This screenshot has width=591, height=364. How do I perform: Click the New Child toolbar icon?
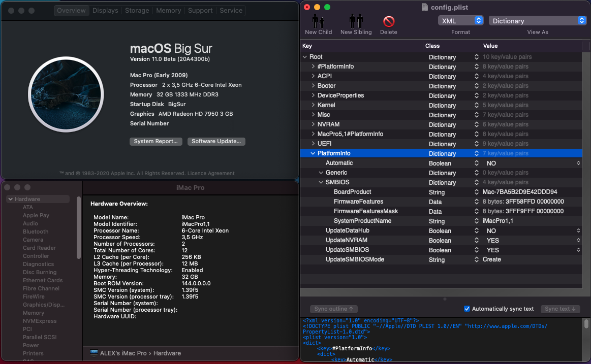point(318,21)
